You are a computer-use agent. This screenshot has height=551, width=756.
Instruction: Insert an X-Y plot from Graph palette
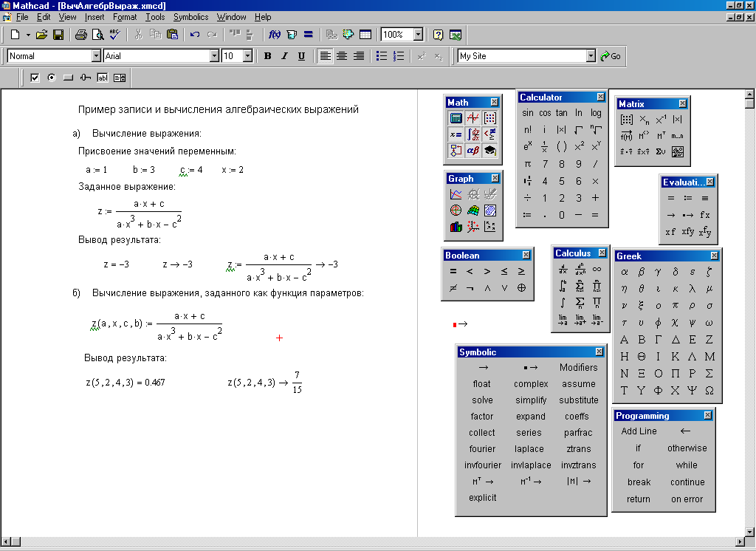(456, 194)
